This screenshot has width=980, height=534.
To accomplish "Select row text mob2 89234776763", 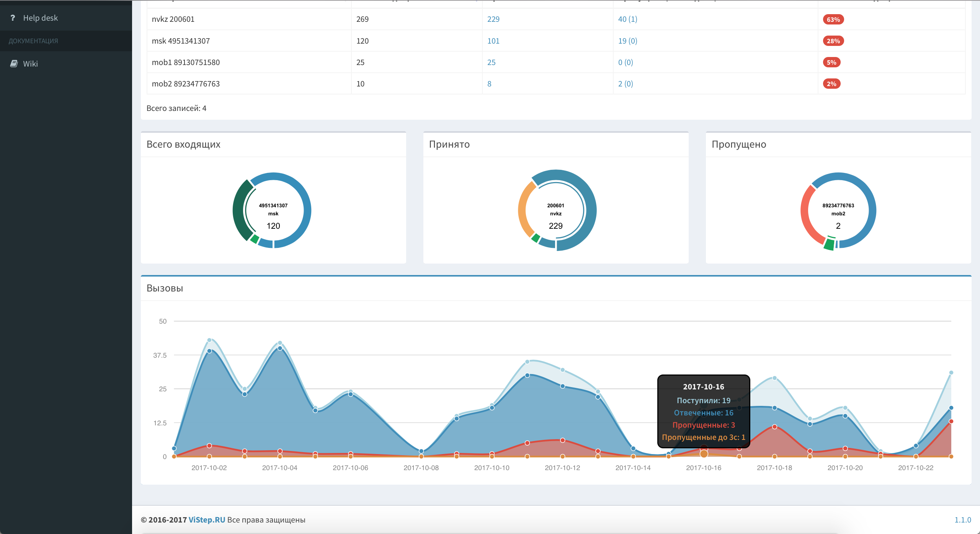I will (186, 84).
